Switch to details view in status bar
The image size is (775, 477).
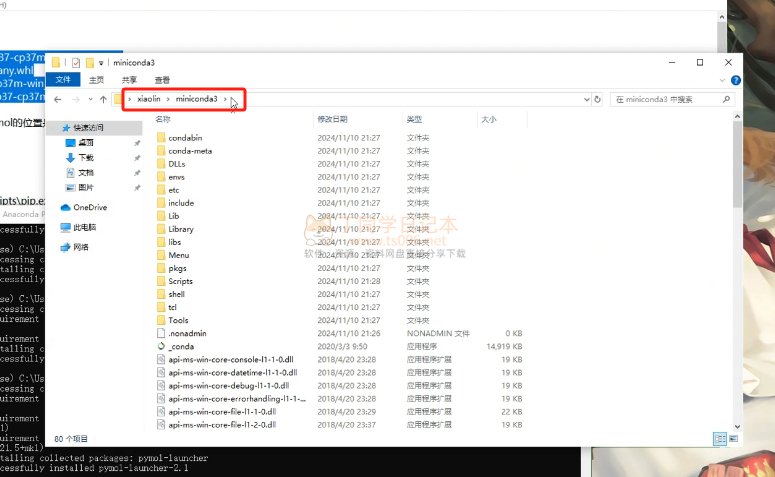coord(718,438)
